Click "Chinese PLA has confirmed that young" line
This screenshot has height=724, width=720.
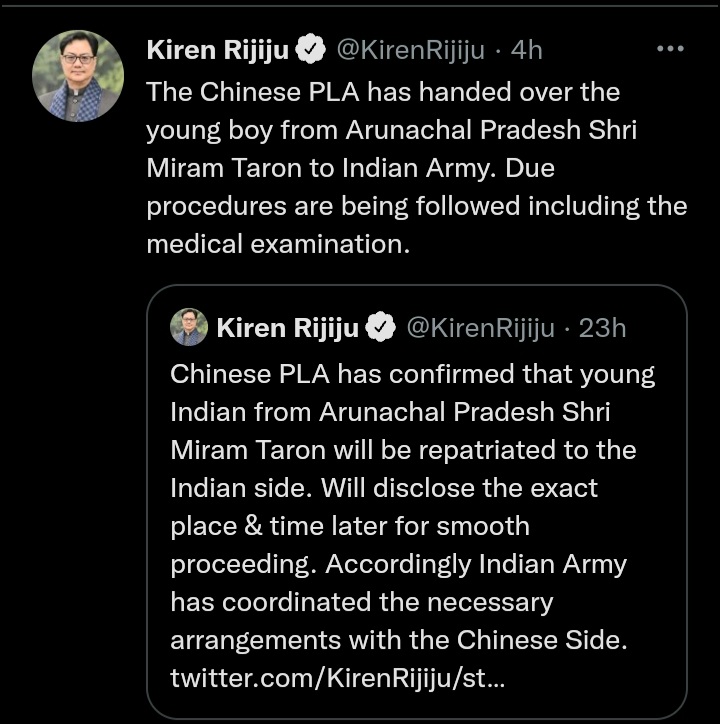pyautogui.click(x=413, y=374)
